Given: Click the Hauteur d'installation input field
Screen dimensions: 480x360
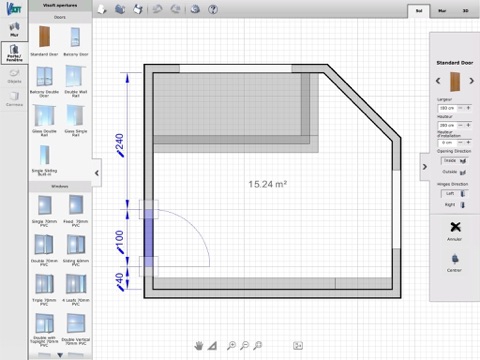Looking at the screenshot, I should point(447,142).
